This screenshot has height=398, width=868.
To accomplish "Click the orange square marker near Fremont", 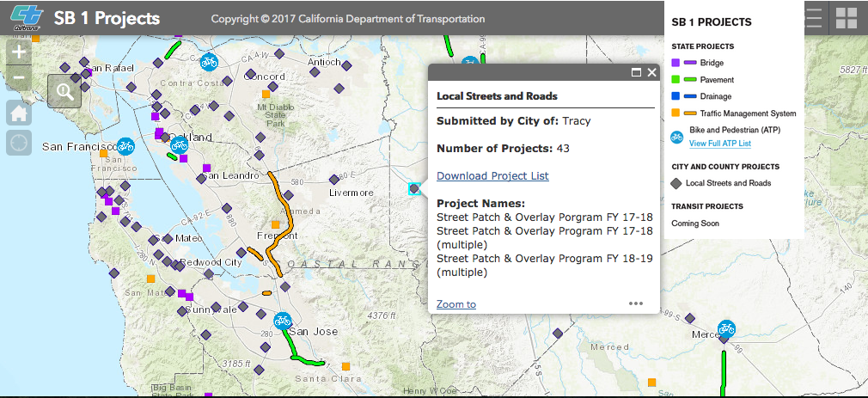I will [x=275, y=224].
